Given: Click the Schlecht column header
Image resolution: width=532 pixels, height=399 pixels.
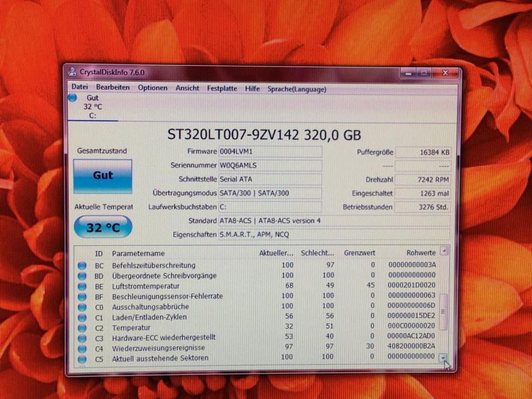Looking at the screenshot, I should (317, 253).
